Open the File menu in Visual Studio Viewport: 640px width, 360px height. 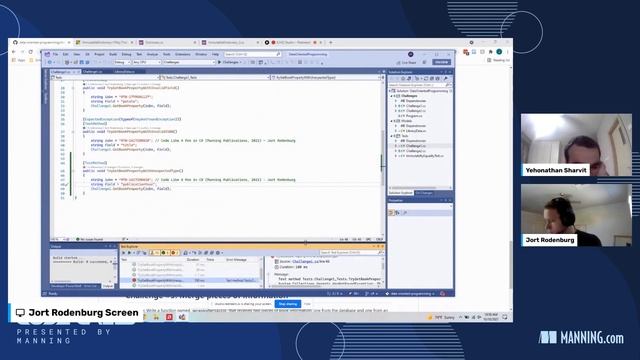pos(55,54)
